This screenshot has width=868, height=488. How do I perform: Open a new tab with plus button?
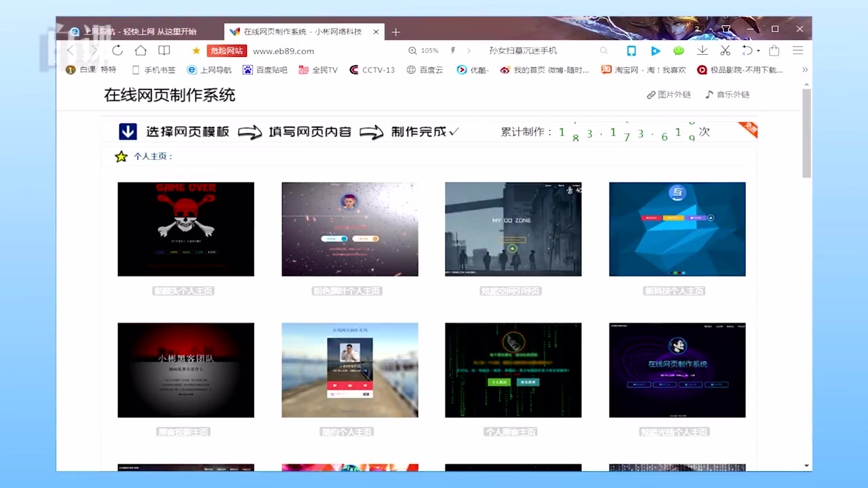(x=396, y=32)
